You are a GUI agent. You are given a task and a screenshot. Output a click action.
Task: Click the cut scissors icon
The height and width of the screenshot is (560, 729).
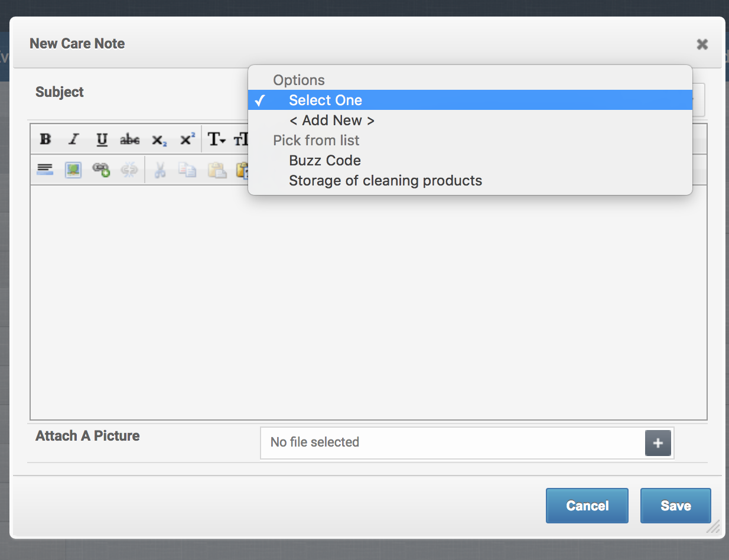tap(160, 171)
